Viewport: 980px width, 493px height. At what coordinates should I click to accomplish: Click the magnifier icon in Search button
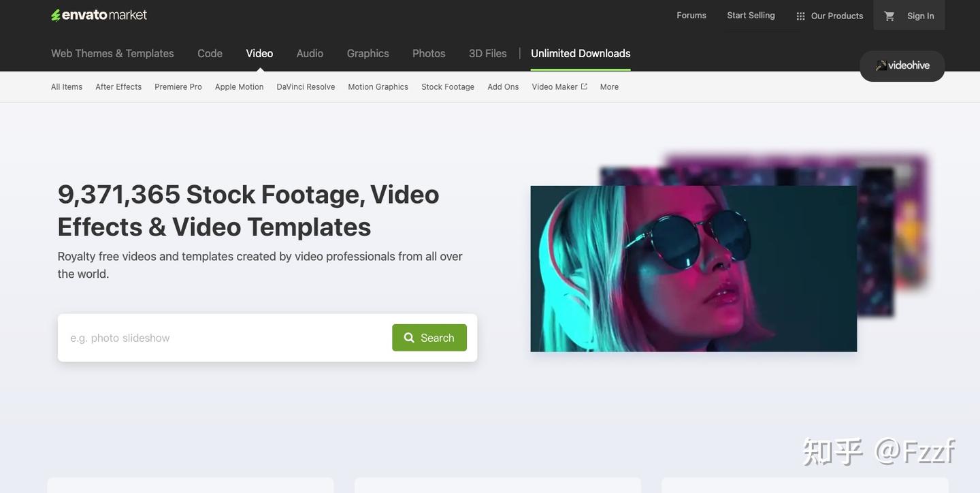click(x=409, y=338)
